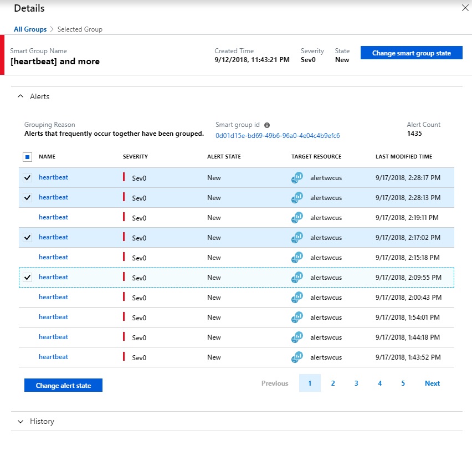Click the info icon beside Smart group id
The image size is (472, 476).
(x=267, y=125)
